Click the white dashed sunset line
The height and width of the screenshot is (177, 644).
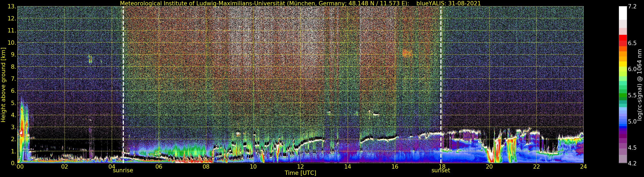441,85
